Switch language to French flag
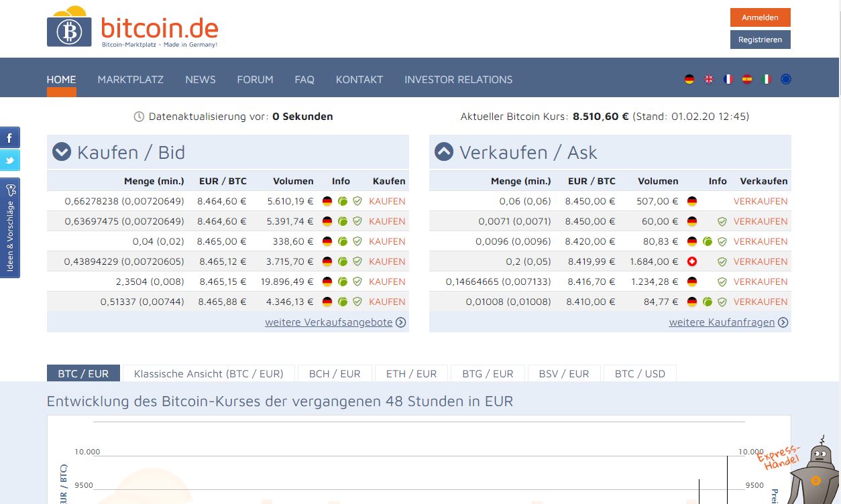Screen dimensions: 841x504 tap(728, 79)
